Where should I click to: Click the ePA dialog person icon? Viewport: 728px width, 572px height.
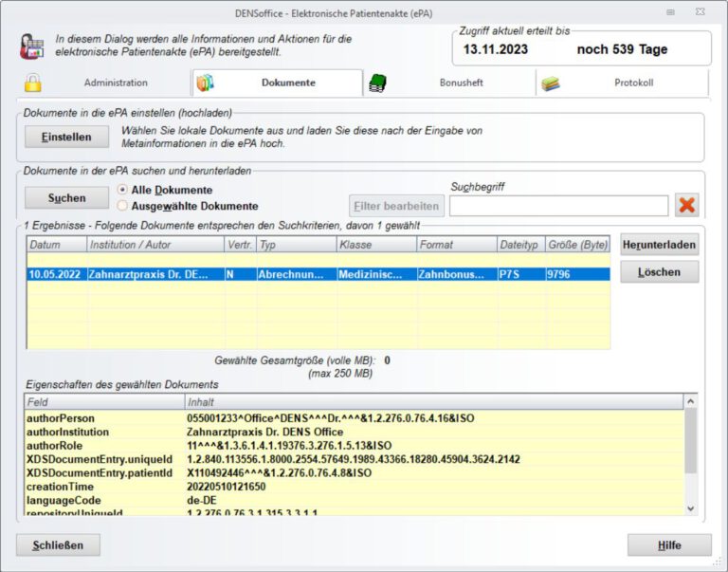31,46
